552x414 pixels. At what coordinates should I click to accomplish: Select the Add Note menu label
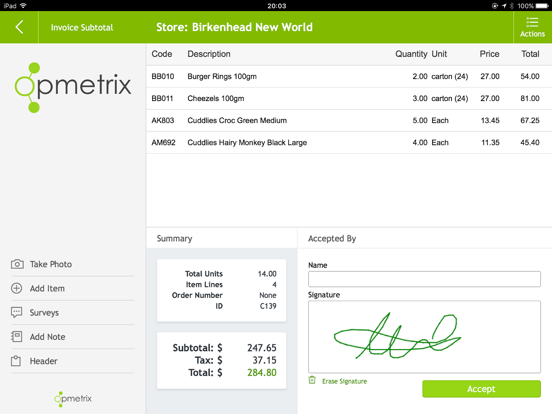47,337
